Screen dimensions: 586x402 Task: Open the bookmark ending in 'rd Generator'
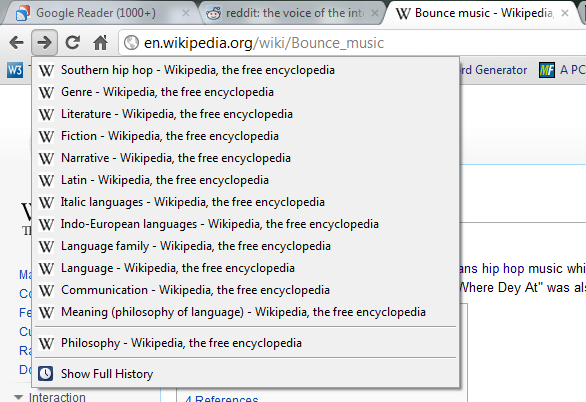(493, 70)
